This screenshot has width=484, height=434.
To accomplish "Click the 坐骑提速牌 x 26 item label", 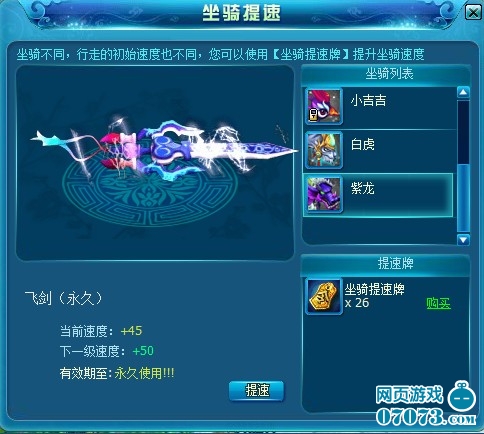I will pyautogui.click(x=374, y=296).
